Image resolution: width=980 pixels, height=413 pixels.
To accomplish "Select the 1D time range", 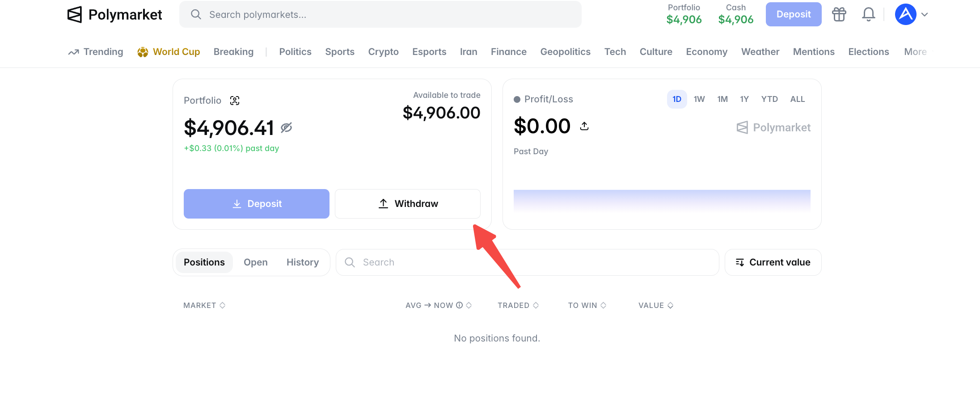I will (677, 99).
